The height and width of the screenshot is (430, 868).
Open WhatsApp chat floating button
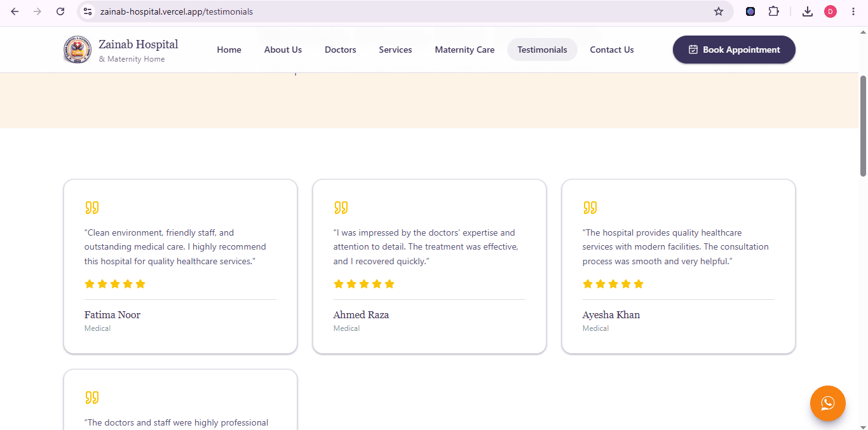click(828, 403)
